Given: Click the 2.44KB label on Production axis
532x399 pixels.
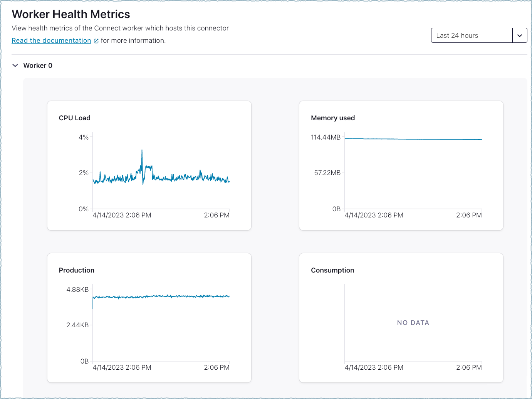Looking at the screenshot, I should pos(77,325).
